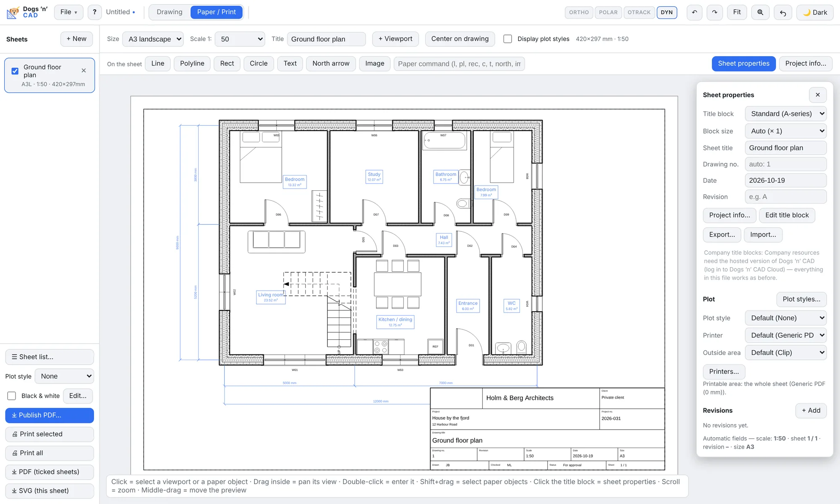Viewport: 840px width, 504px height.
Task: Click the Publish PDF button
Action: [x=50, y=415]
